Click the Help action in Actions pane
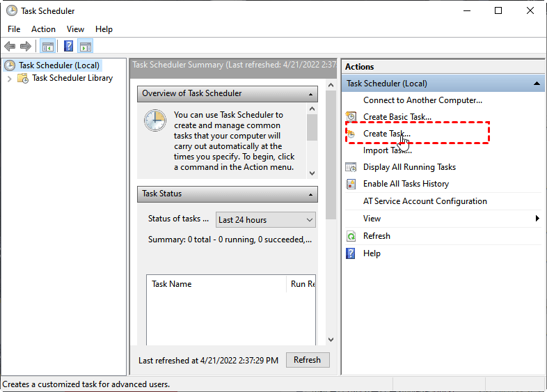 (x=372, y=253)
